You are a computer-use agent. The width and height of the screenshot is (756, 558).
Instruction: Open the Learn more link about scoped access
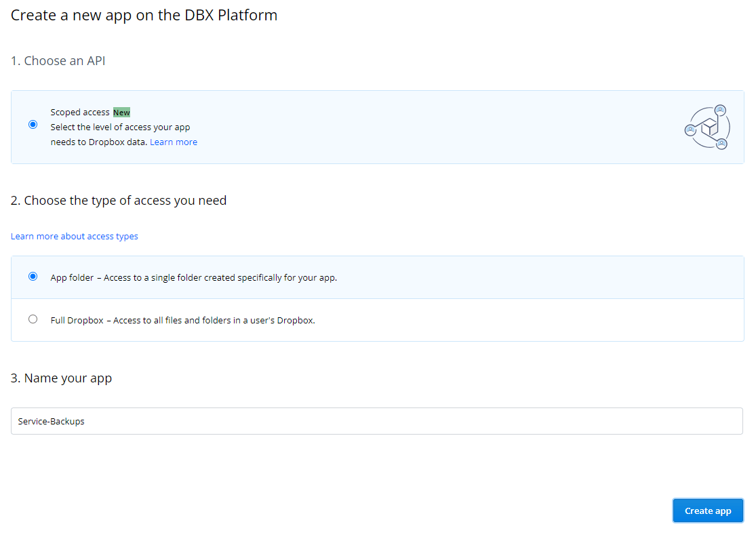(174, 142)
